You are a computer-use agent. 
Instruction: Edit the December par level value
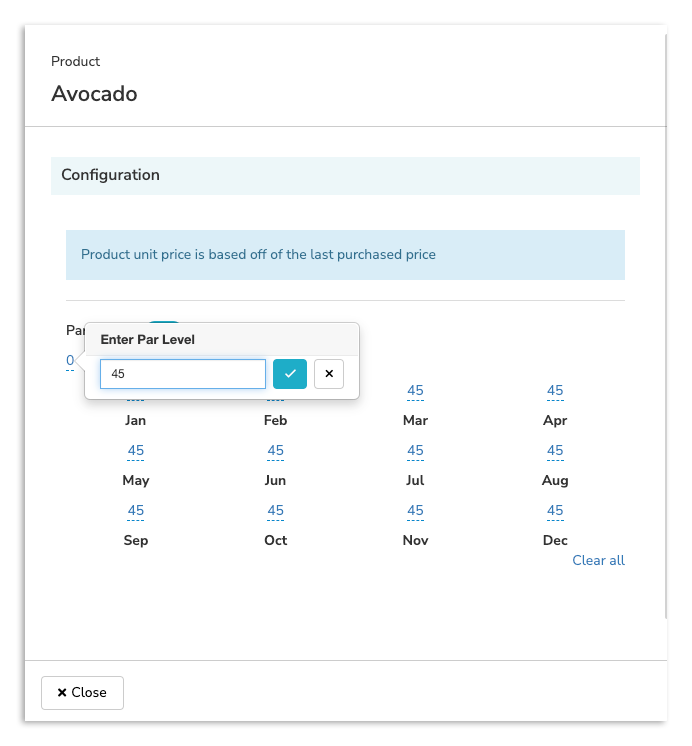[x=555, y=511]
